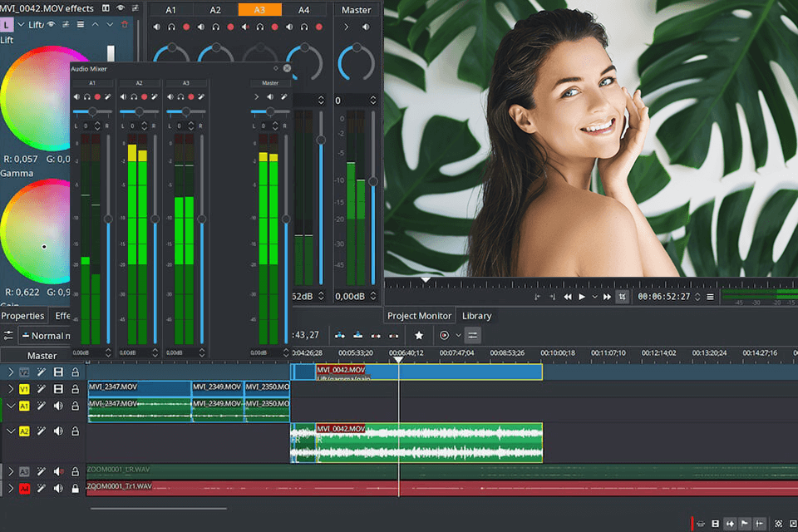Collapse the Lift/gamma/gain effect chevron
Viewport: 798px width, 532px height.
click(x=21, y=24)
